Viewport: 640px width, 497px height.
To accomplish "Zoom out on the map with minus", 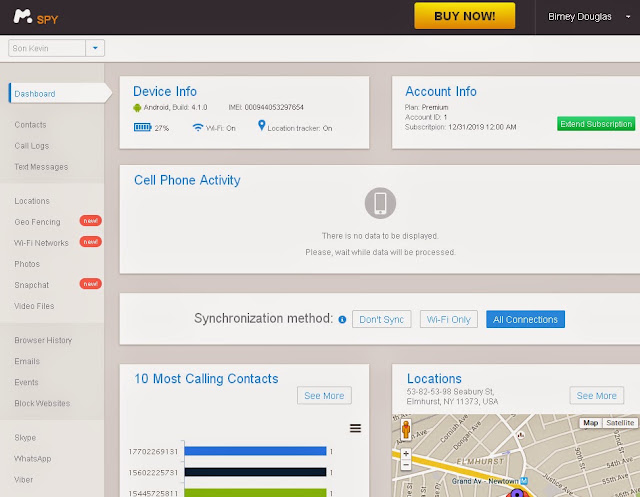I will [406, 465].
